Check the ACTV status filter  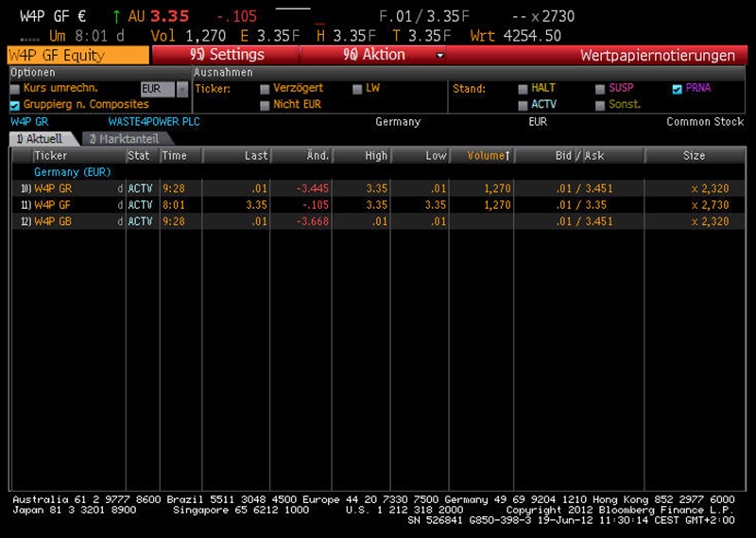(524, 104)
